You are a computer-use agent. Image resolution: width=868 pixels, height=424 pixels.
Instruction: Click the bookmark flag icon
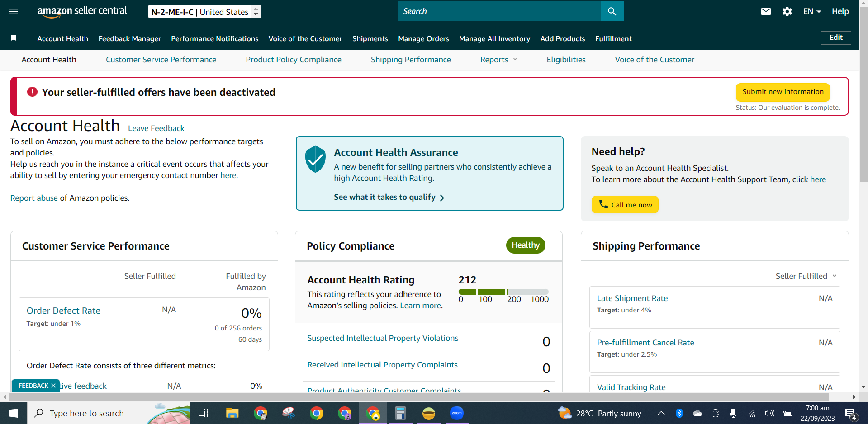click(x=14, y=38)
